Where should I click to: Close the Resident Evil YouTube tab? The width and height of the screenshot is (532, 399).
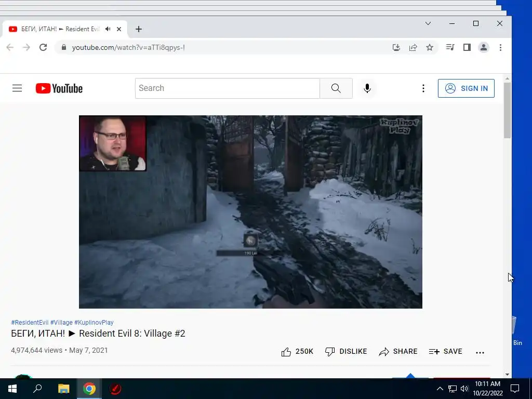119,29
